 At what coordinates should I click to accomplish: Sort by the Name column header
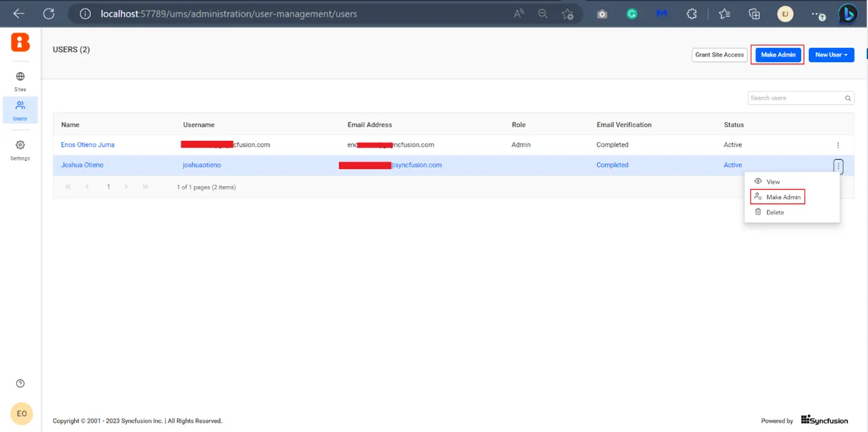tap(70, 125)
